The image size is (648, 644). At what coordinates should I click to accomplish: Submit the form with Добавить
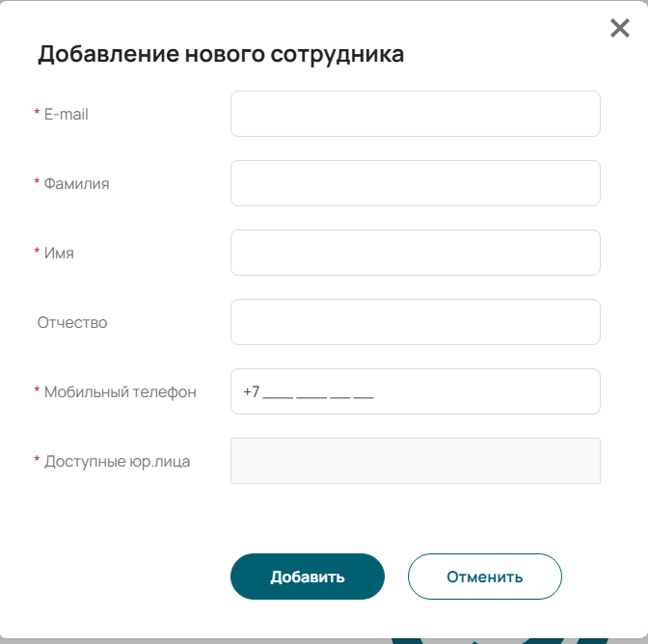click(x=308, y=577)
